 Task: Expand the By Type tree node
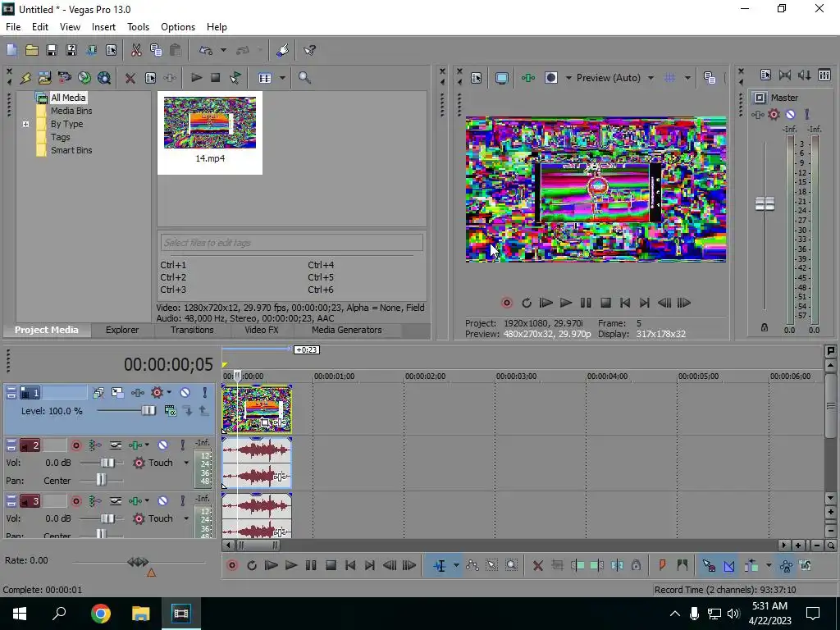pyautogui.click(x=25, y=125)
